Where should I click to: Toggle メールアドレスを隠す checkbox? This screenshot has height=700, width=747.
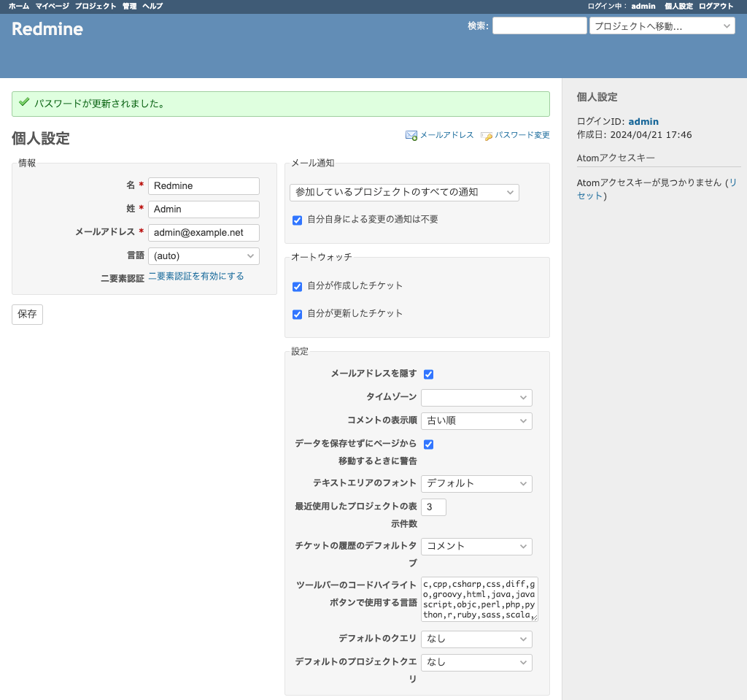[x=429, y=374]
